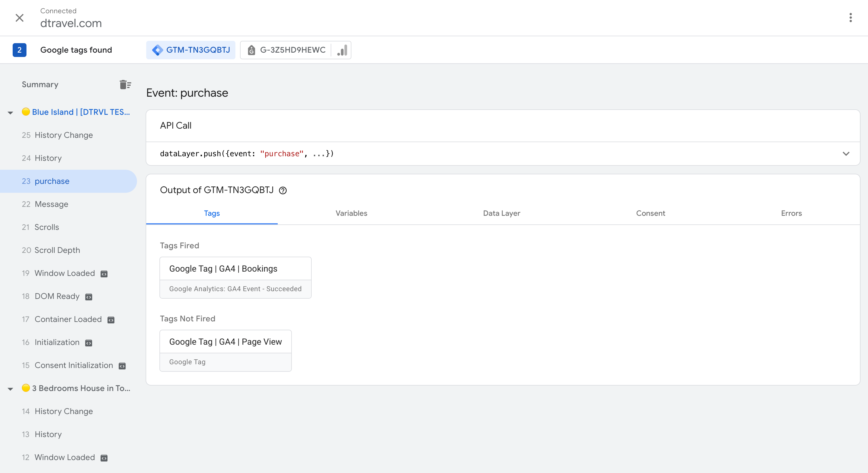868x473 pixels.
Task: Click the "API Call" card heading
Action: point(176,126)
